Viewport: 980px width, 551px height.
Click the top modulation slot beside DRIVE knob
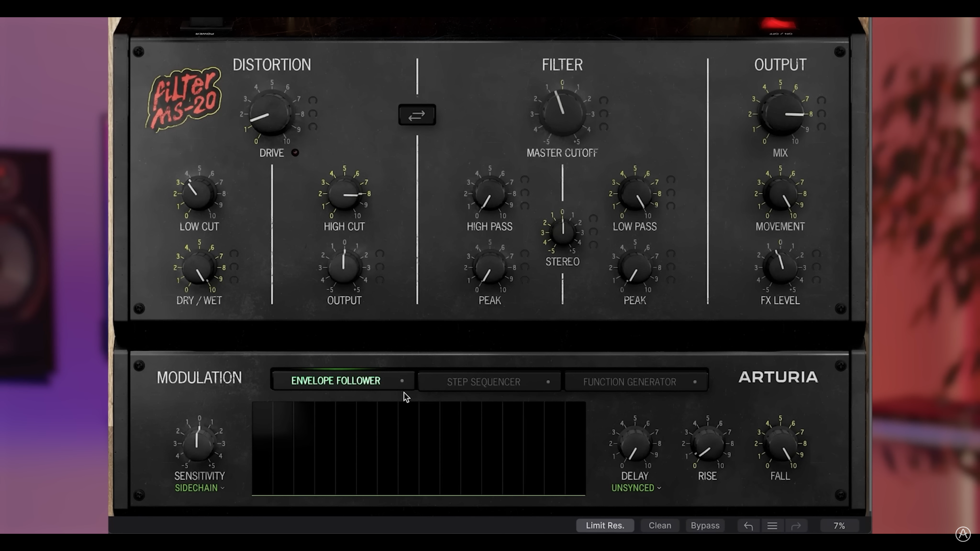[313, 100]
